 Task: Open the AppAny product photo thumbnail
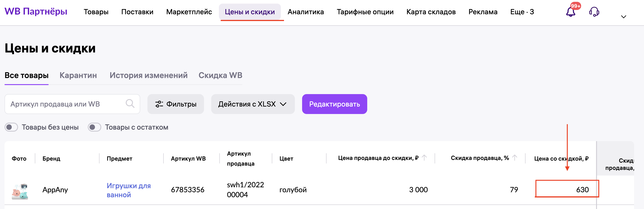[x=20, y=191]
